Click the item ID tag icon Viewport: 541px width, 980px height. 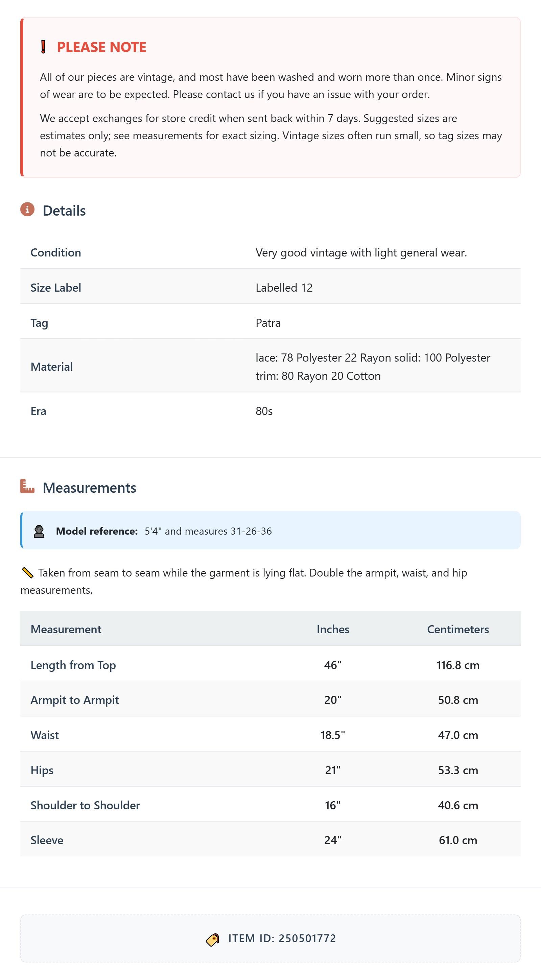pos(212,939)
